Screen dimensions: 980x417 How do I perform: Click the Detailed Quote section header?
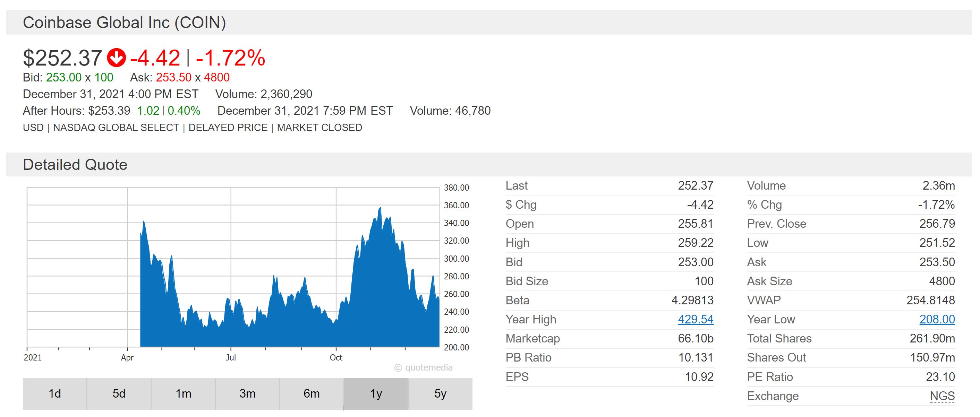[75, 165]
